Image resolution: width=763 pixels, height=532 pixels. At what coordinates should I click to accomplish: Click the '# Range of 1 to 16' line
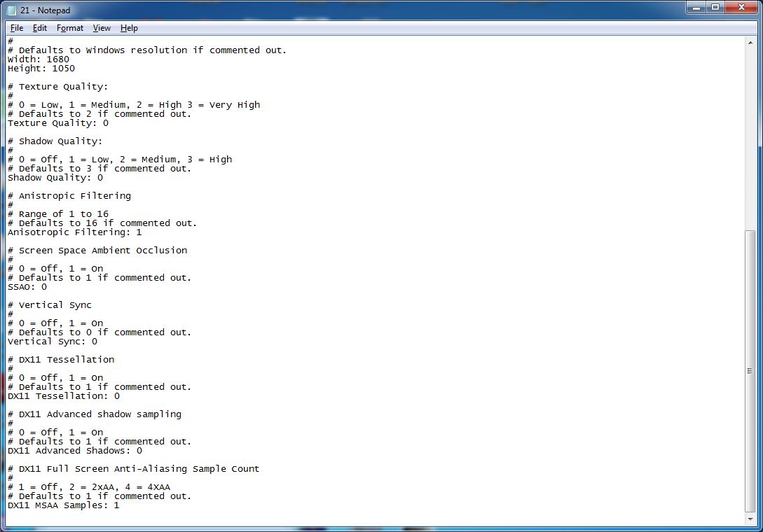pos(58,214)
